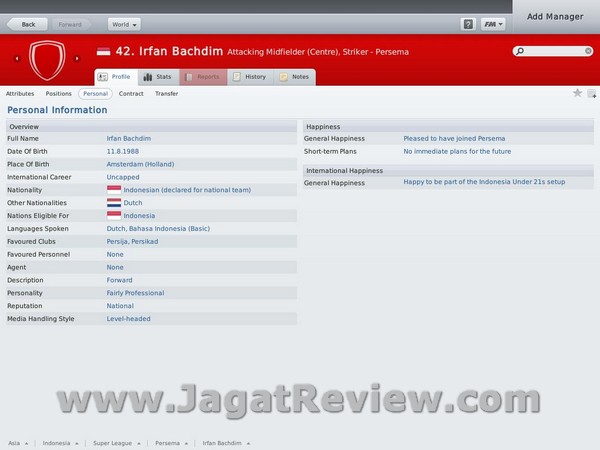Click the Indonesian flag in the Nationality row

point(114,190)
